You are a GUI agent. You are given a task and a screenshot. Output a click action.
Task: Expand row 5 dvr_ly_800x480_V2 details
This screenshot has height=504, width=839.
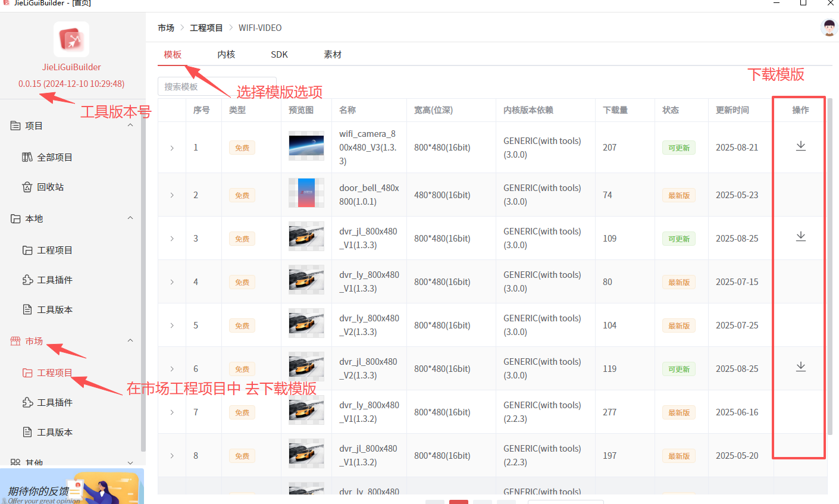point(172,325)
